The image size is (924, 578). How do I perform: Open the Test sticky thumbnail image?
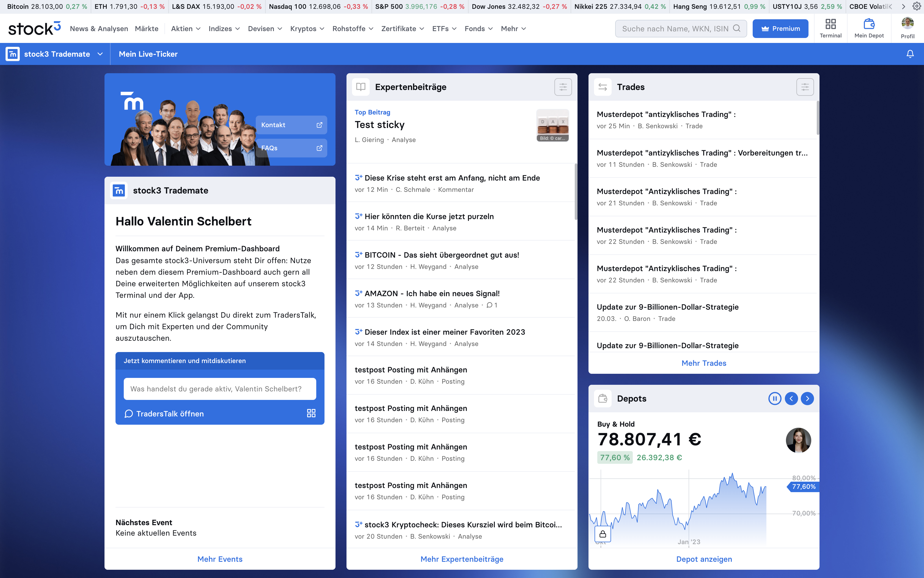tap(552, 125)
